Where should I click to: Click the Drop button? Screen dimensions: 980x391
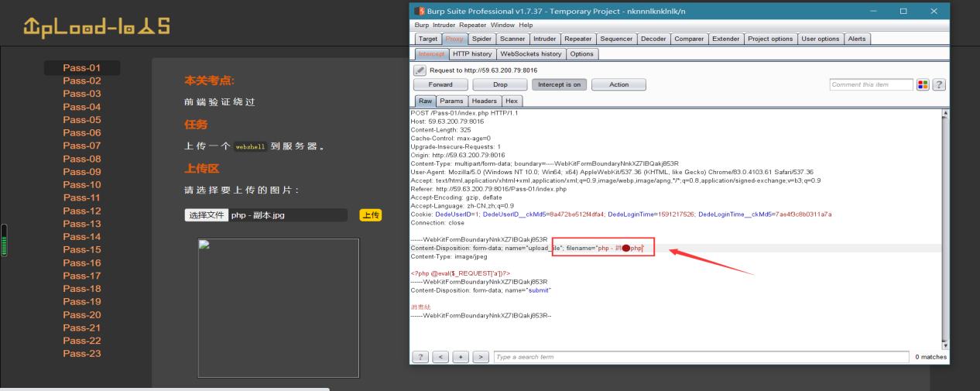pos(500,84)
